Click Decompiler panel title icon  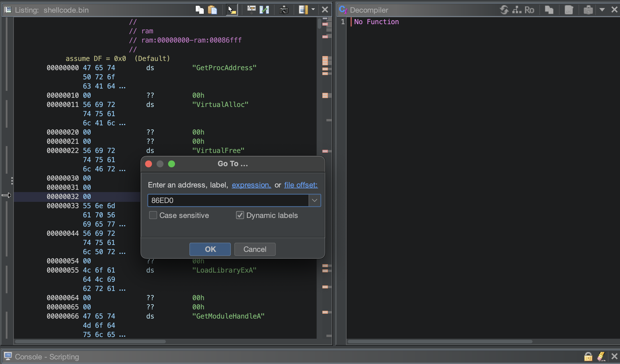[343, 10]
